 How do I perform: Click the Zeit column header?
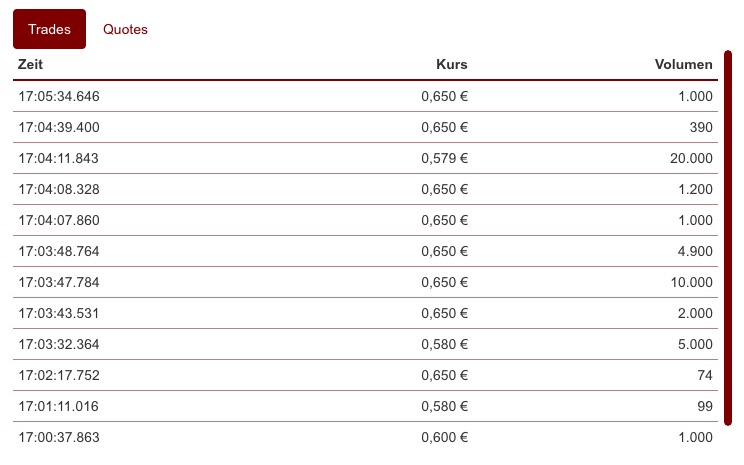coord(30,65)
